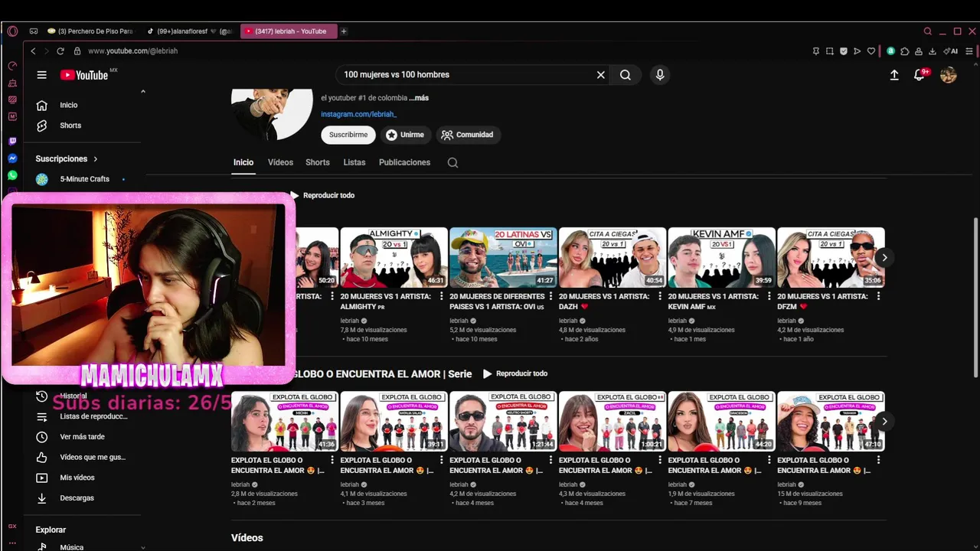Viewport: 980px width, 551px height.
Task: Open 20 Latinas vs OVI video thumbnail
Action: pos(502,257)
